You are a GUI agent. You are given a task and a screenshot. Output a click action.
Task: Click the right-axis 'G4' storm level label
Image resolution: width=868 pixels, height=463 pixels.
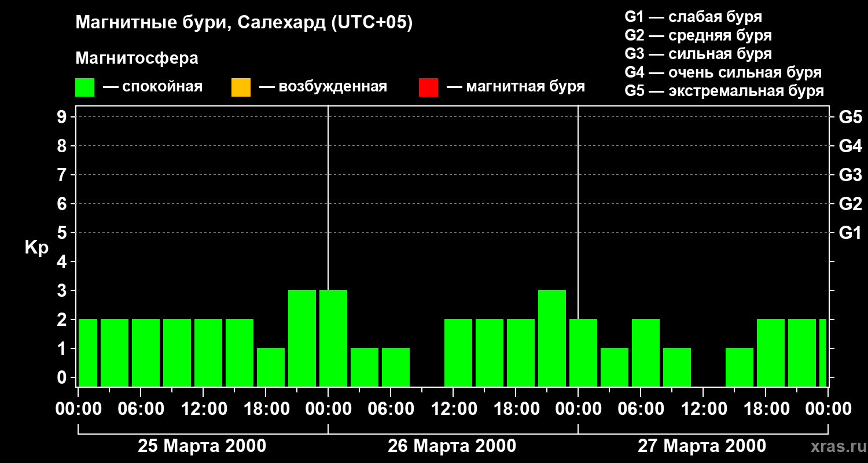(850, 146)
